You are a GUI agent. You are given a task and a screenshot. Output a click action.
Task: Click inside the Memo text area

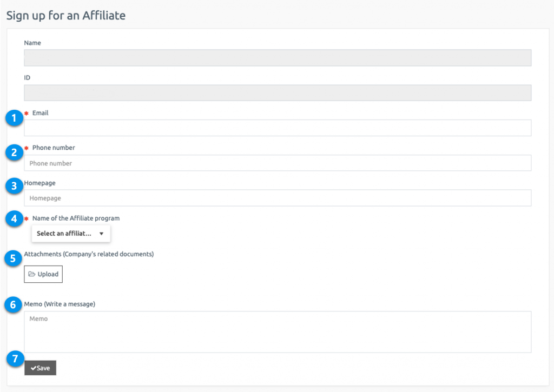277,331
